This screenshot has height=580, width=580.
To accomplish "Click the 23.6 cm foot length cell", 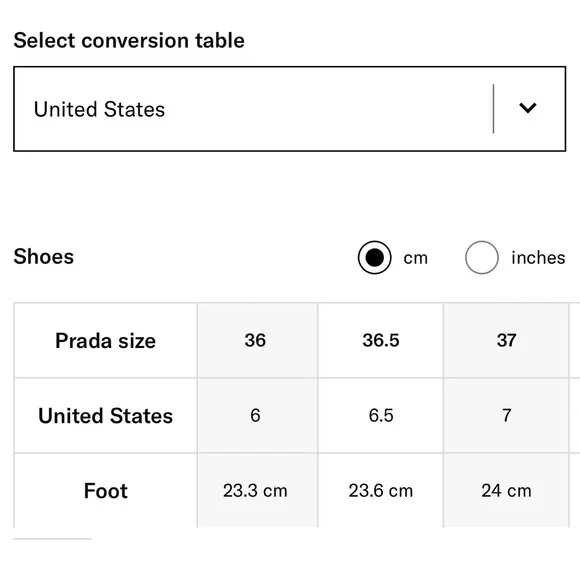I will 381,490.
